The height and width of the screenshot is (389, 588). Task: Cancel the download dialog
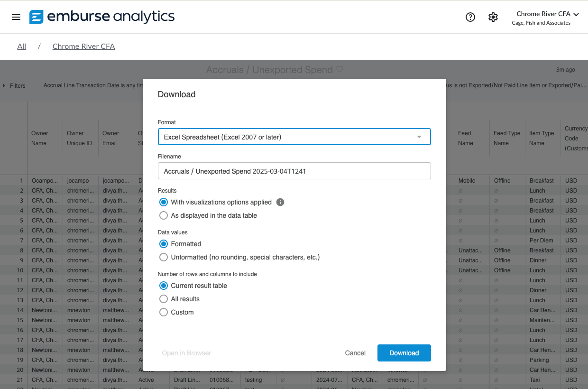coord(355,353)
